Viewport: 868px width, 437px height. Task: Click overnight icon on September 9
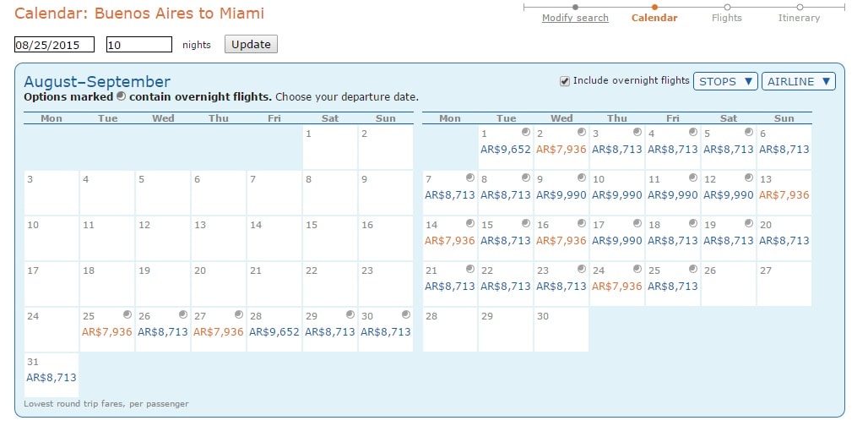tap(581, 178)
